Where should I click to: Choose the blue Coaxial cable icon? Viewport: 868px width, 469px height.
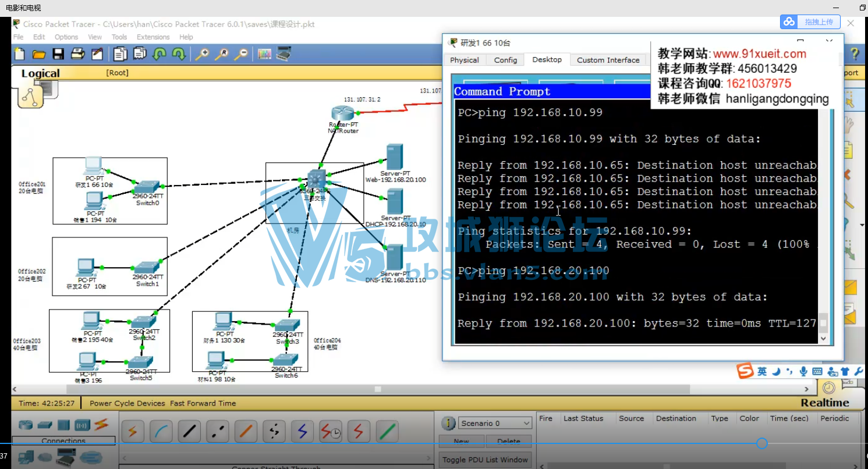302,432
